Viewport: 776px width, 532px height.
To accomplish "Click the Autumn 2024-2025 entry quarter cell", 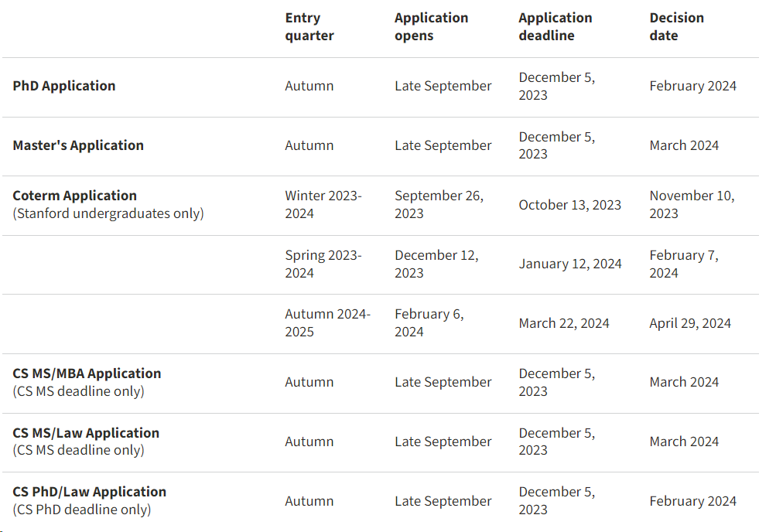I will point(327,323).
